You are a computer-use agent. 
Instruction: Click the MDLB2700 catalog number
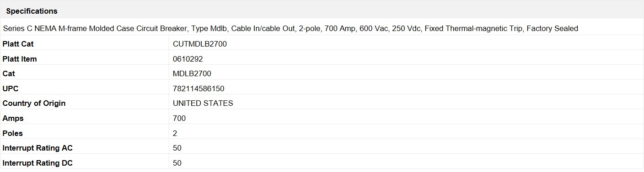click(x=192, y=73)
